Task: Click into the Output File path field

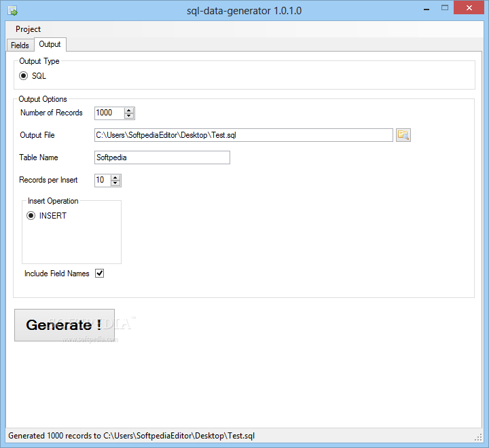Action: (244, 135)
